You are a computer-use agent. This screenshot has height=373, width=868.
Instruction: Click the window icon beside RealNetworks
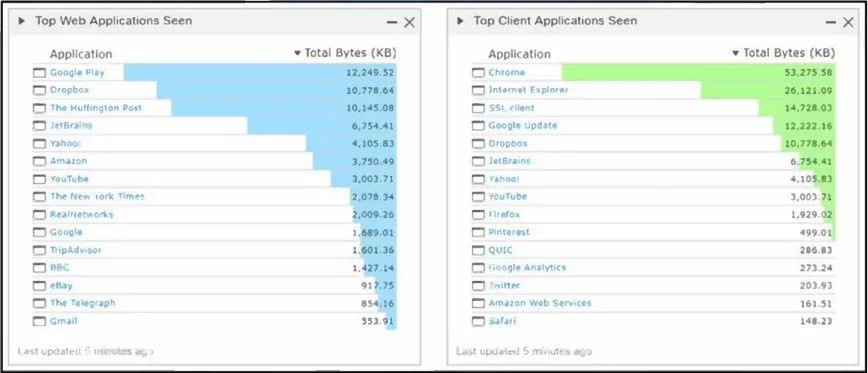click(x=39, y=215)
